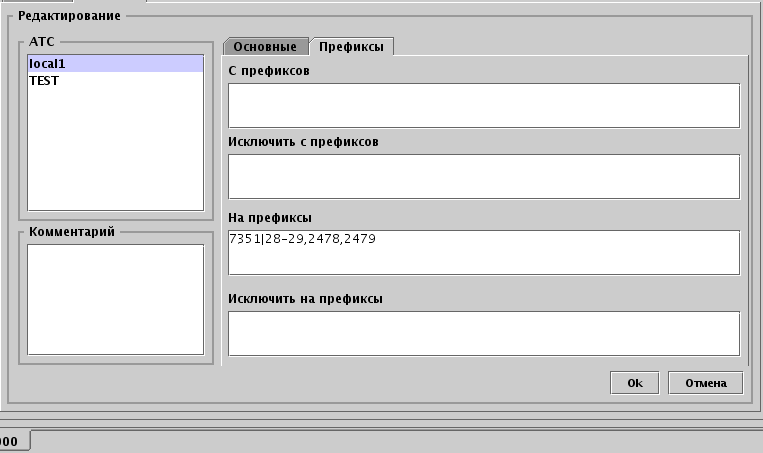Switch to the Основные tab
The image size is (763, 453).
pyautogui.click(x=265, y=47)
